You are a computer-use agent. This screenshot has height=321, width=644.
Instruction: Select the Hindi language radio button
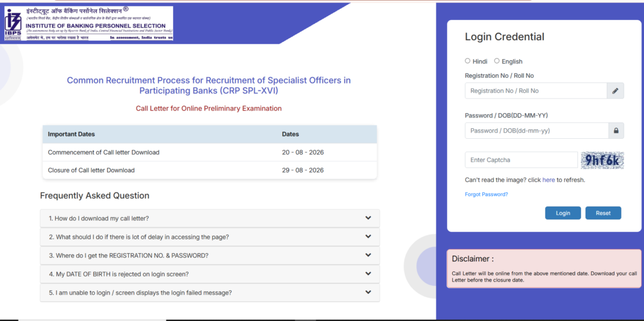coord(467,61)
